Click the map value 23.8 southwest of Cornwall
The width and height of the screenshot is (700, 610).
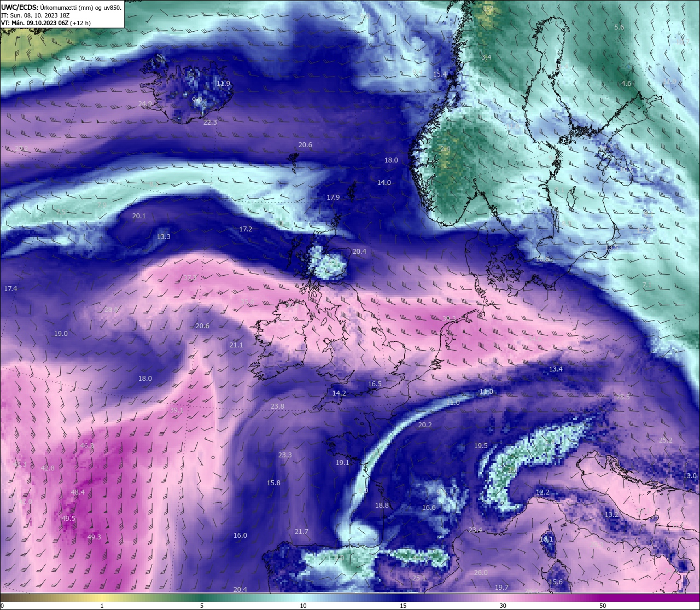point(277,406)
